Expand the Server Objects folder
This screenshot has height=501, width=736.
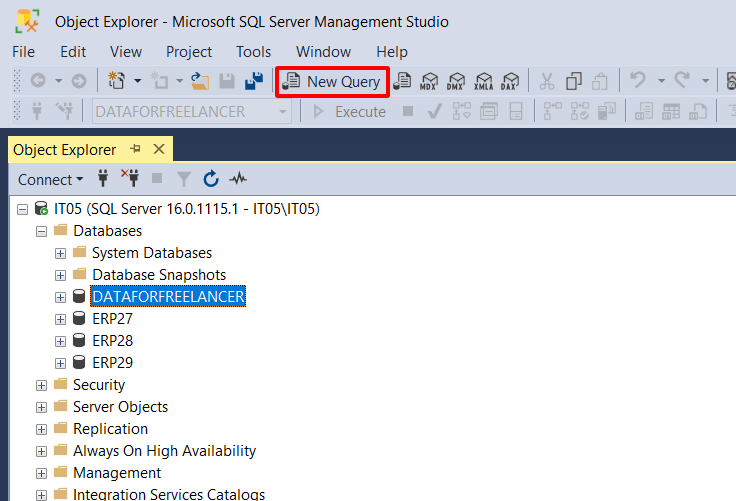click(x=41, y=407)
